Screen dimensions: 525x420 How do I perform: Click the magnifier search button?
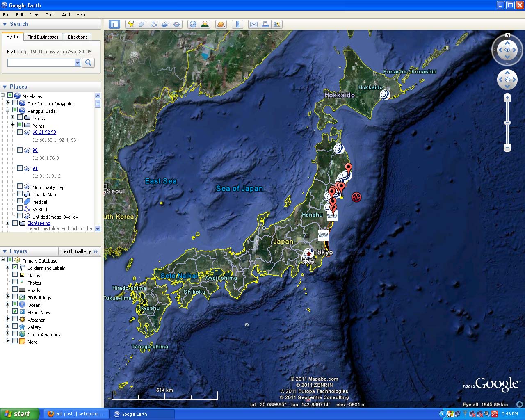pyautogui.click(x=88, y=63)
